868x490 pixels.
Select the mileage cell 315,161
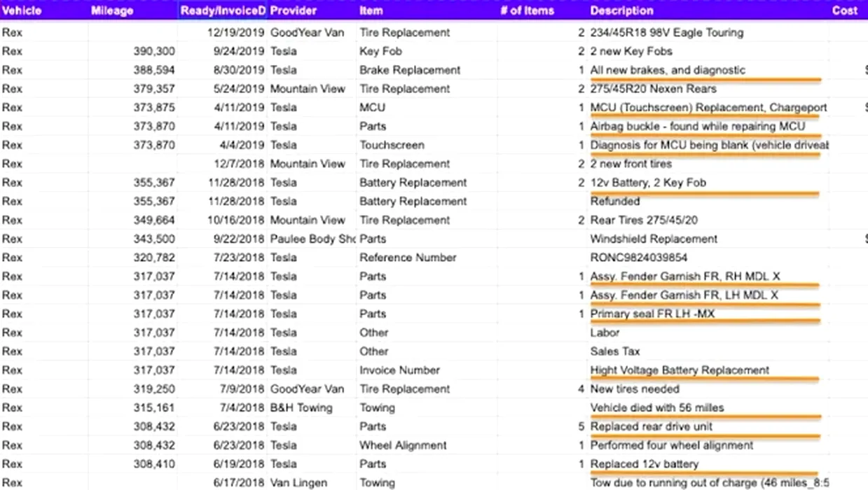[x=154, y=407]
